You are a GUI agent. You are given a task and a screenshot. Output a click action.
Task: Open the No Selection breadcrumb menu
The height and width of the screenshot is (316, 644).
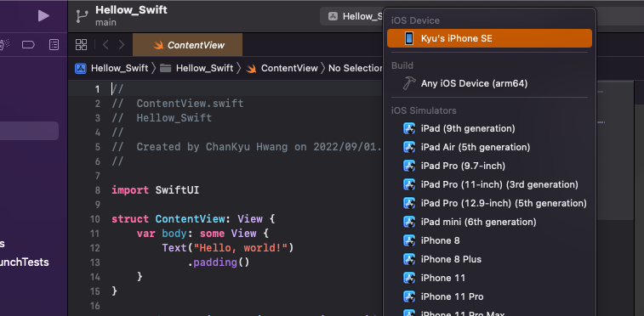[356, 68]
